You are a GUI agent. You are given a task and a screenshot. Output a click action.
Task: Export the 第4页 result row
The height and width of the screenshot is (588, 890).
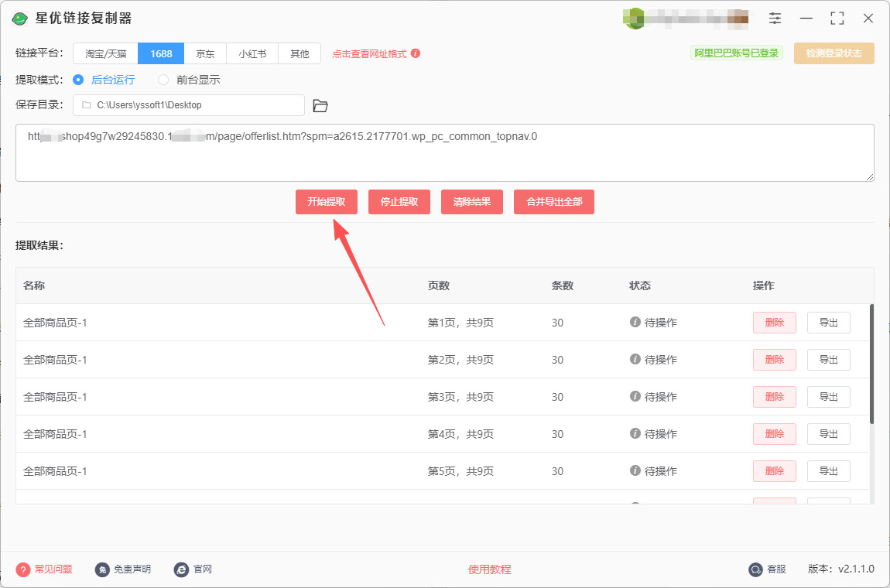tap(829, 434)
